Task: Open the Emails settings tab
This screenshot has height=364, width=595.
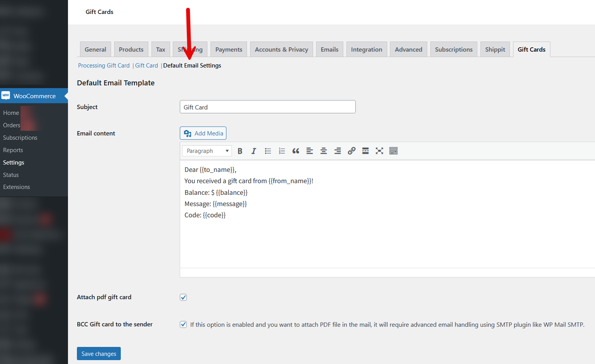Action: 330,49
